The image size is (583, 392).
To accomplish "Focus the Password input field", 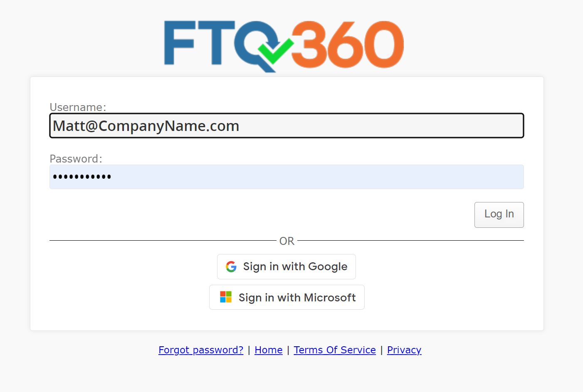I will click(x=287, y=177).
